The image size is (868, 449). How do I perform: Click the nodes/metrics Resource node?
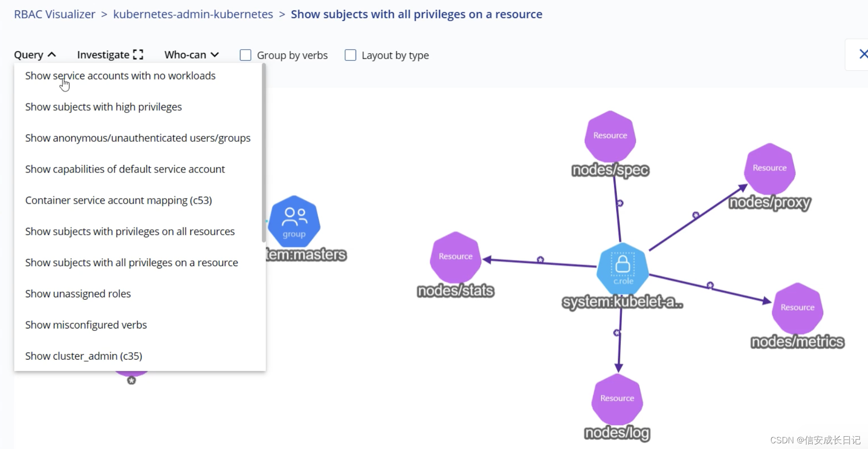(797, 307)
